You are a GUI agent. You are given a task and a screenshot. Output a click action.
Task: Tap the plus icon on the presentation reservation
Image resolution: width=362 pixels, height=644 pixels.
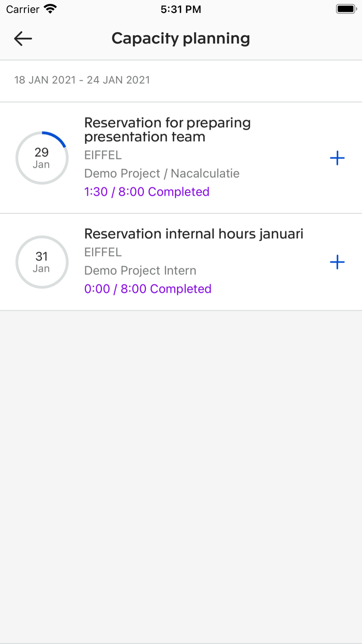[337, 158]
